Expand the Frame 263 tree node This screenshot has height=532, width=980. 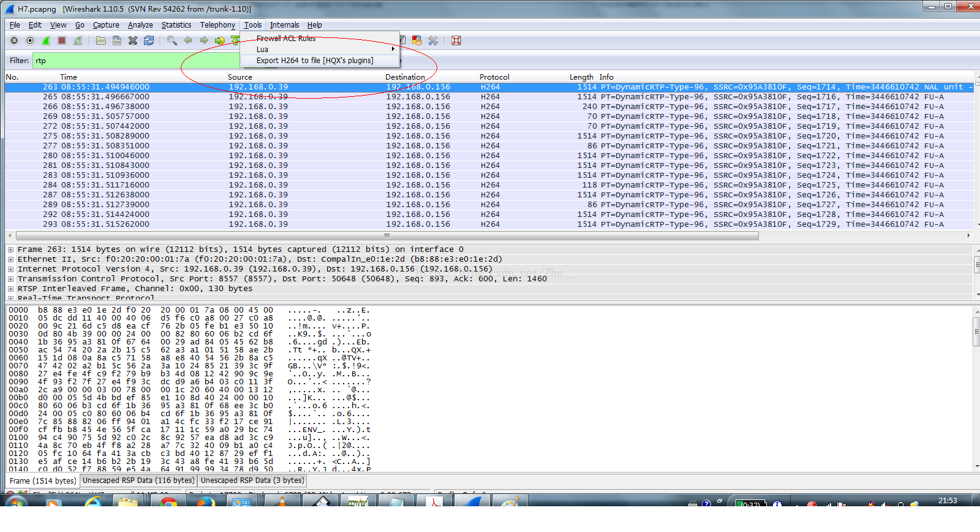[x=11, y=249]
